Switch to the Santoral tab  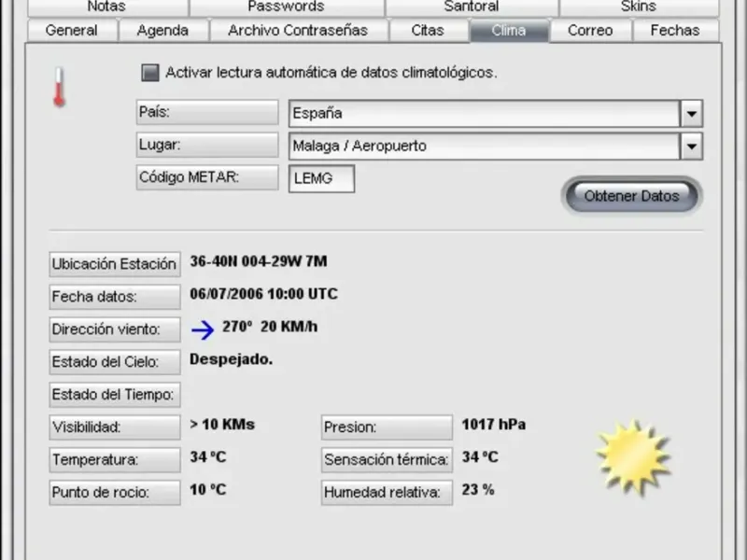(472, 7)
